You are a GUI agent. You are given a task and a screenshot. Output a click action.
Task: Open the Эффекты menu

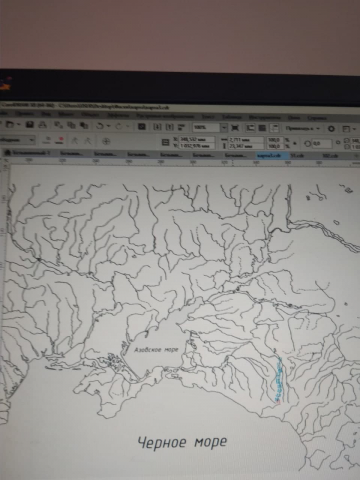[118, 115]
